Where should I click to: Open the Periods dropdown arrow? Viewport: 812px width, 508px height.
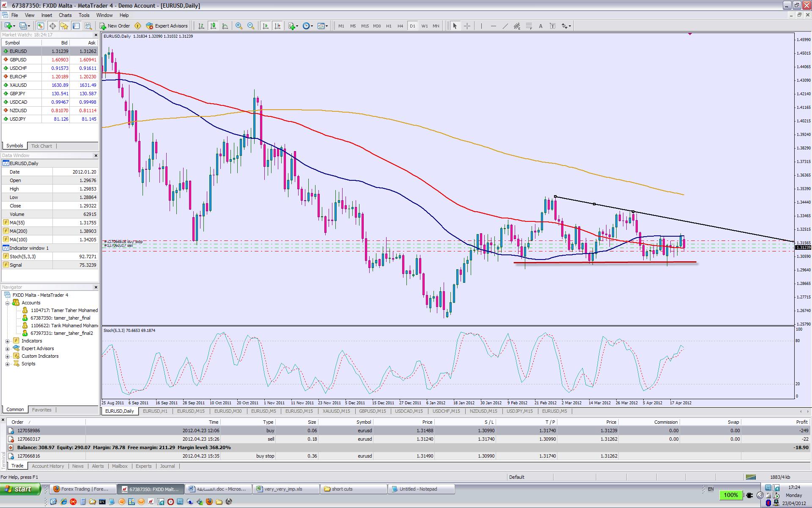click(312, 26)
